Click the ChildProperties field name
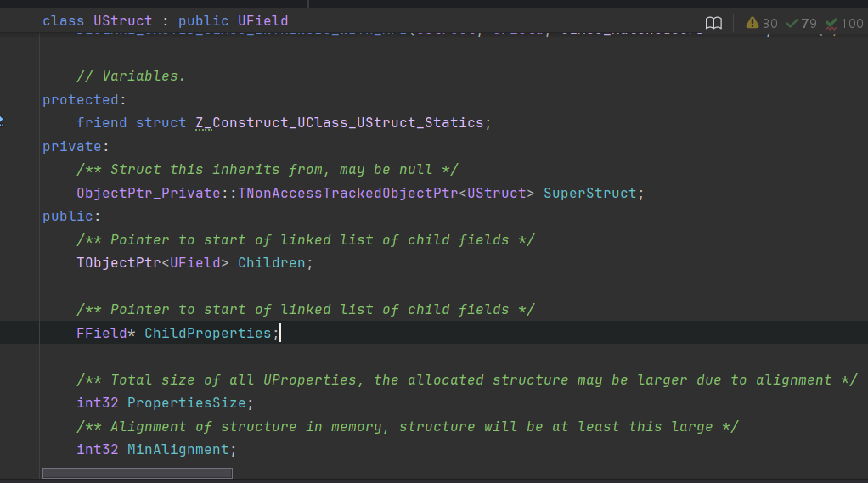 207,333
